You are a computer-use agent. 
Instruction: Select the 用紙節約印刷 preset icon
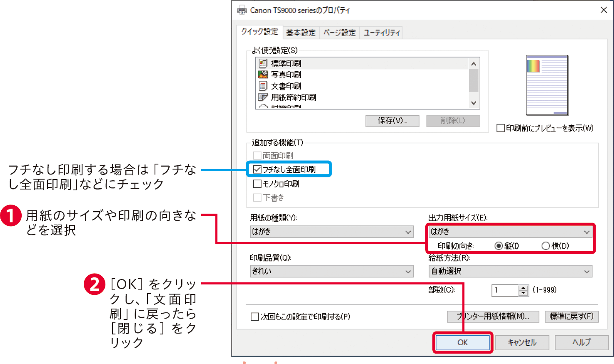[x=263, y=97]
